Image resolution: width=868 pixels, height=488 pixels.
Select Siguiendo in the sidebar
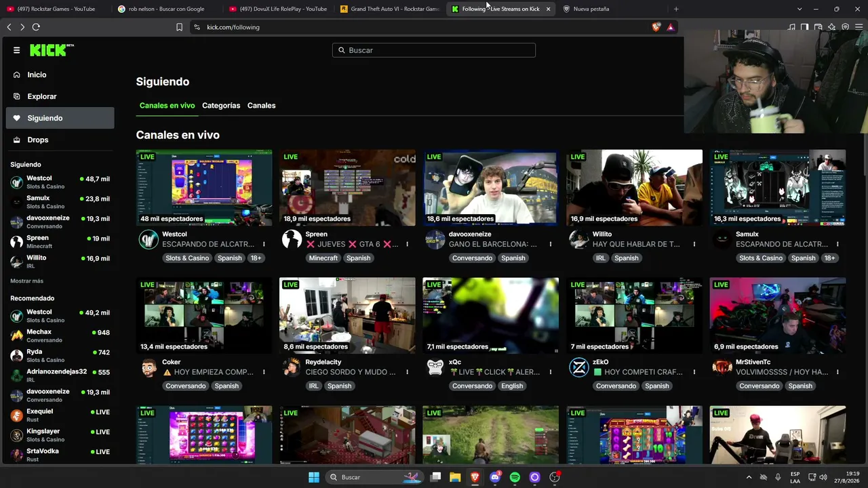(x=60, y=118)
